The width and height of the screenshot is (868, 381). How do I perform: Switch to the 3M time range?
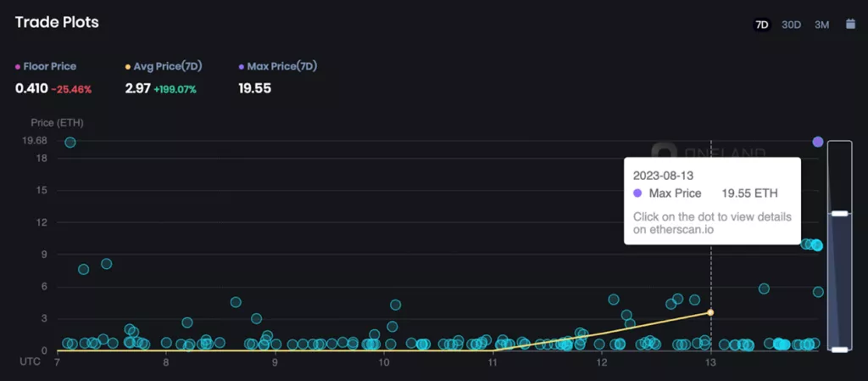821,25
